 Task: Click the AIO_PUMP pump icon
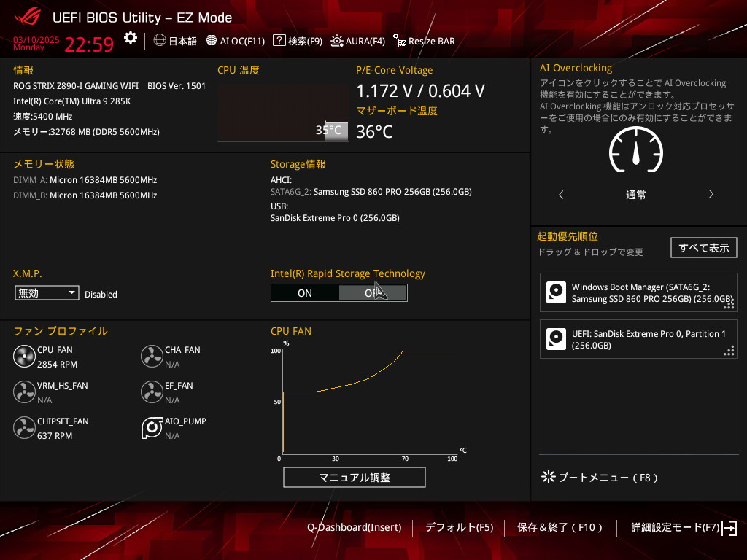(x=152, y=427)
